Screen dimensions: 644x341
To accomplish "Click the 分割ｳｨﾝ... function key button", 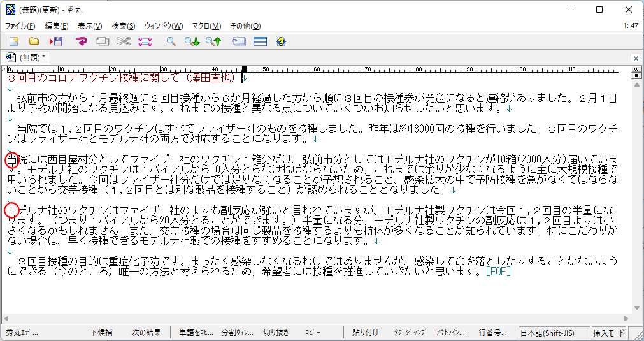I will point(238,332).
